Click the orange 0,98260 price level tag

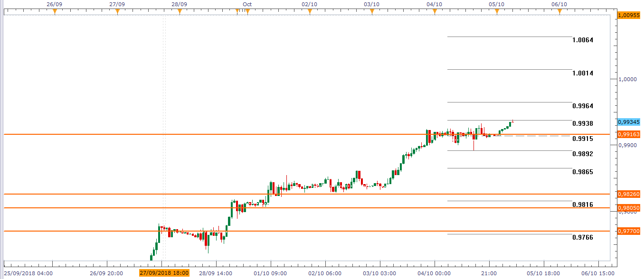pos(629,194)
